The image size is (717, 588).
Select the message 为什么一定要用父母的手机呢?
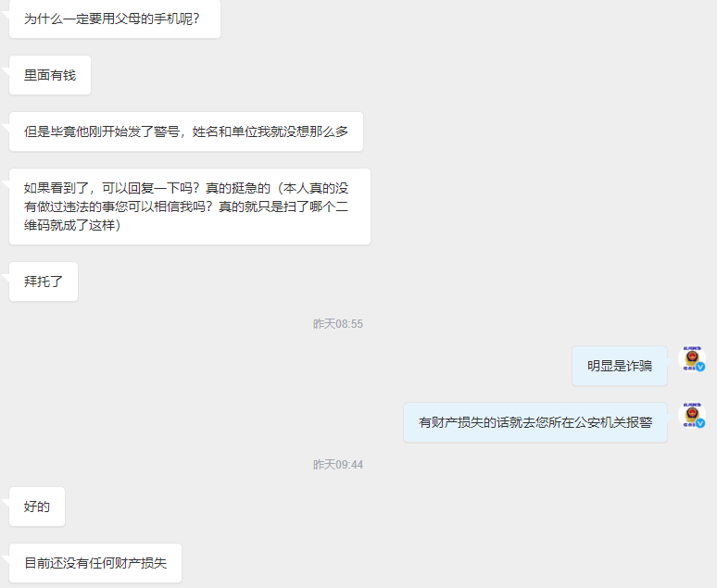pos(115,19)
